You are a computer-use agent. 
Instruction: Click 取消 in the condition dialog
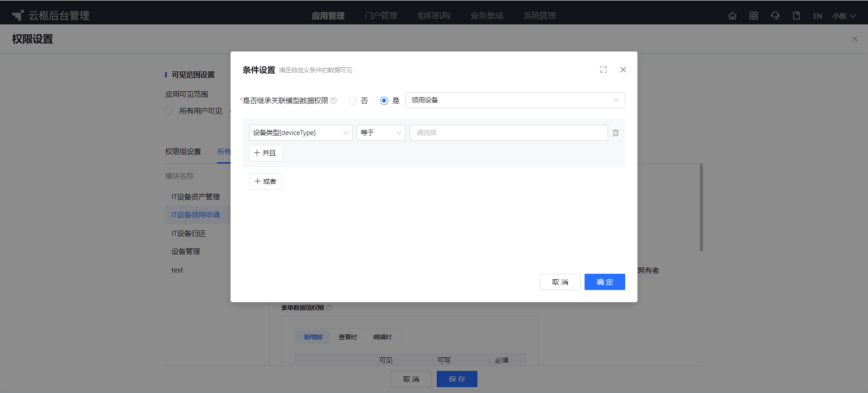pos(560,282)
